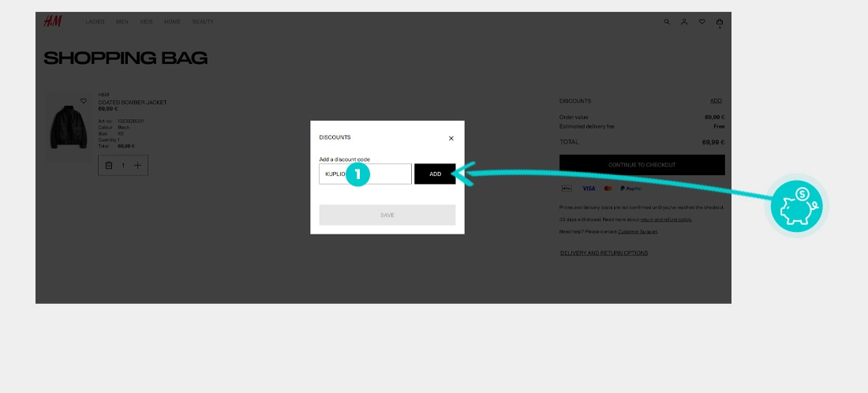The image size is (868, 393).
Task: Increase quantity with the plus icon
Action: 137,166
